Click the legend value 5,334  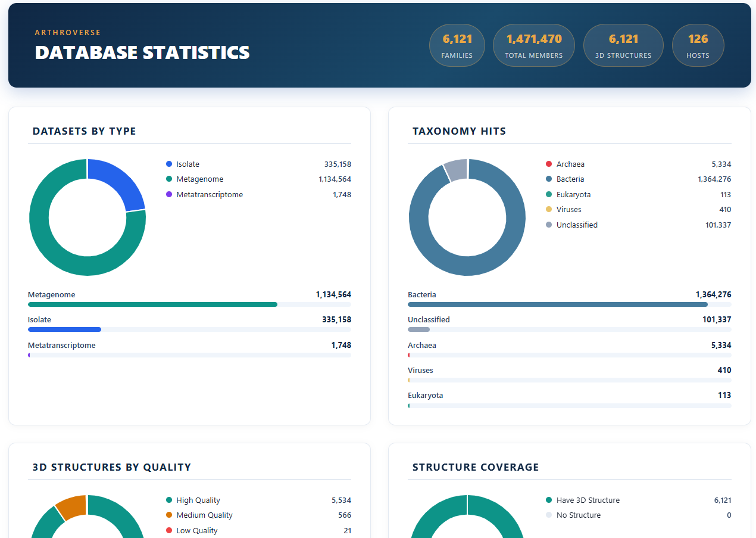click(x=721, y=164)
